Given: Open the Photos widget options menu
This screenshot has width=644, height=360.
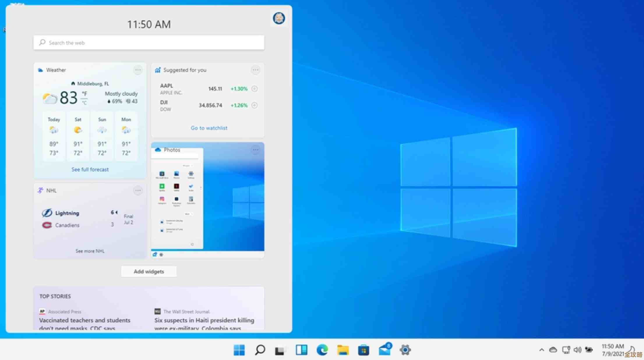Looking at the screenshot, I should [255, 150].
